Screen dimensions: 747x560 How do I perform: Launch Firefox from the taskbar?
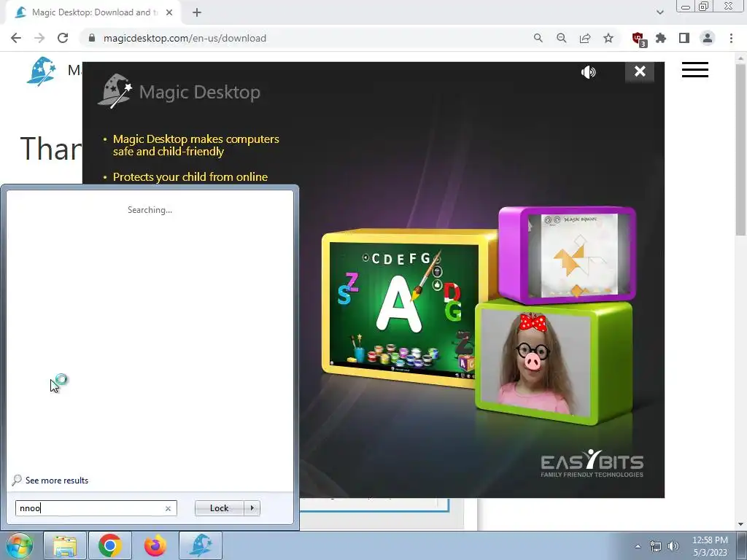[x=155, y=545]
